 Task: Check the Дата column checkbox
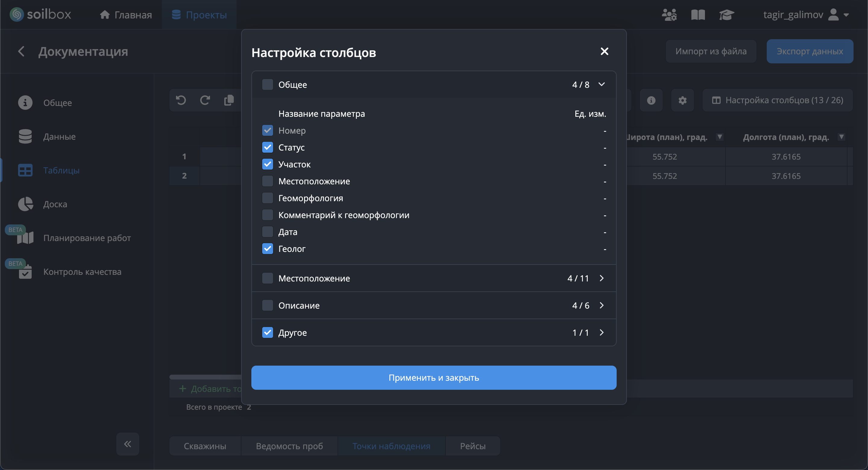pyautogui.click(x=268, y=232)
